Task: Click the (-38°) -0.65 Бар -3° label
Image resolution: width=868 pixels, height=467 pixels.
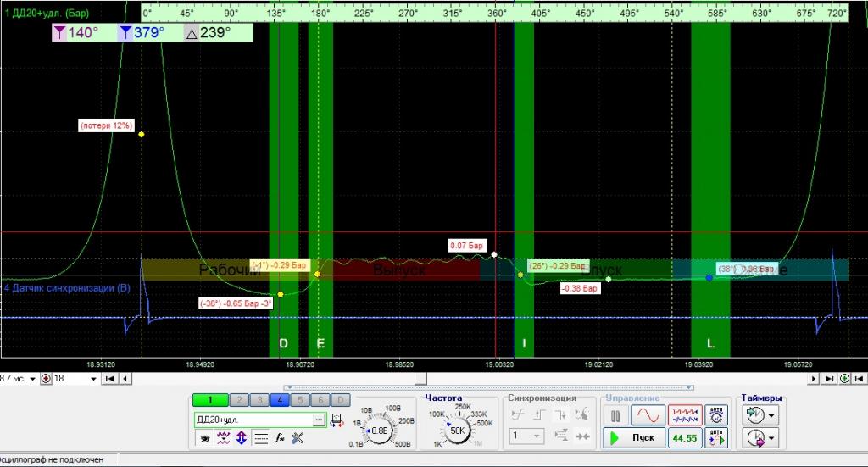Action: [x=236, y=303]
